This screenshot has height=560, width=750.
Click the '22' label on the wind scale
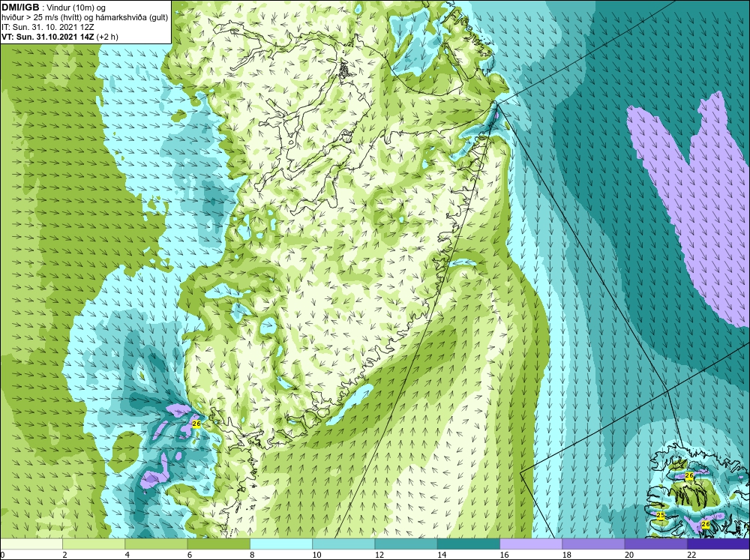pyautogui.click(x=691, y=555)
